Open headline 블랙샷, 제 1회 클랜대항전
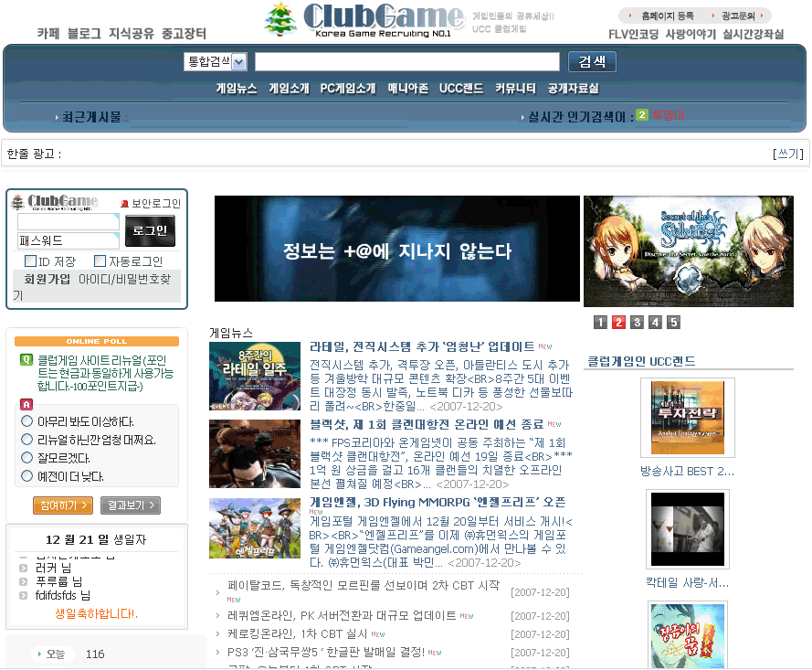The image size is (812, 670). tap(427, 424)
